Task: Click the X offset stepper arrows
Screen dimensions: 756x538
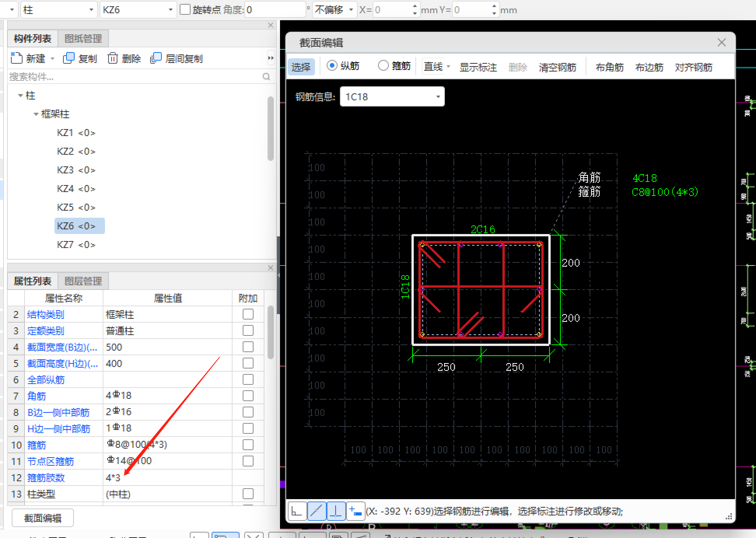Action: click(415, 10)
